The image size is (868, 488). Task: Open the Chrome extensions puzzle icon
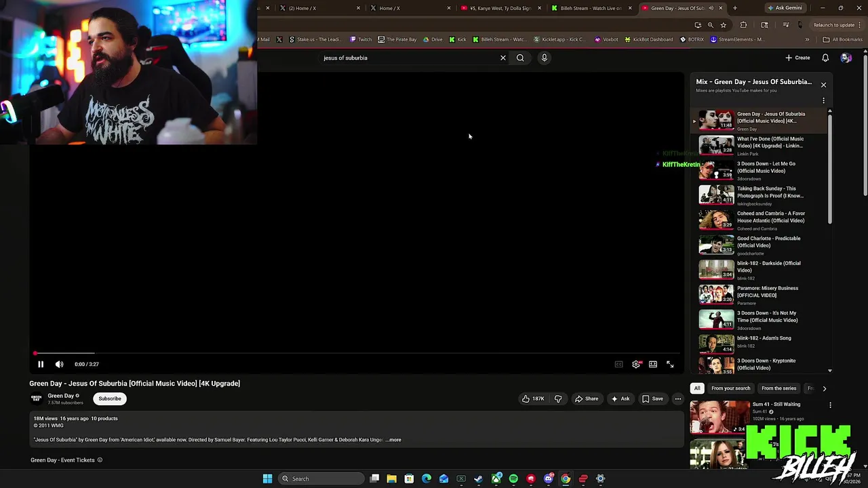click(743, 25)
